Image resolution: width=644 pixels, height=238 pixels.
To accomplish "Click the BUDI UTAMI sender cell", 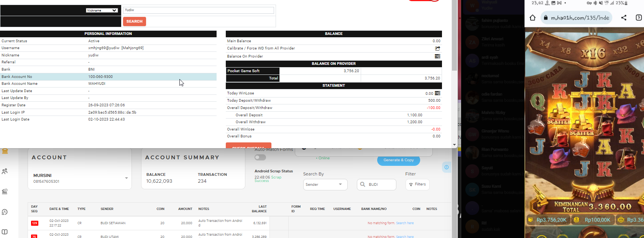I will click(110, 236).
